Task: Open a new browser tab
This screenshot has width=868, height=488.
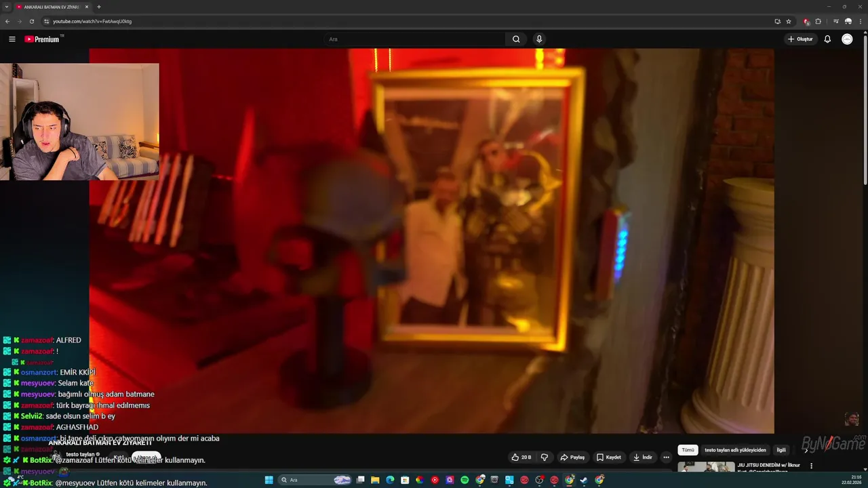Action: point(99,7)
